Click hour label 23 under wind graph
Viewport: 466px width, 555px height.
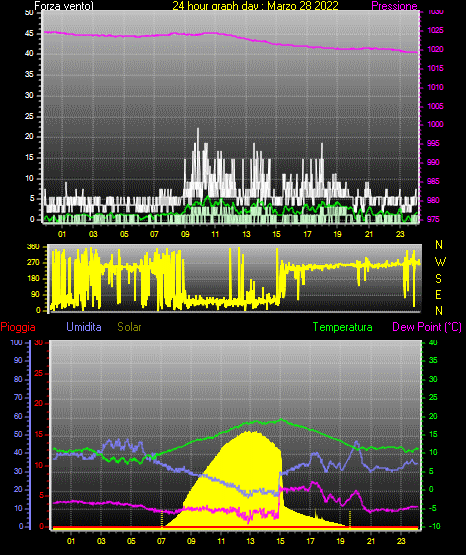[x=400, y=234]
